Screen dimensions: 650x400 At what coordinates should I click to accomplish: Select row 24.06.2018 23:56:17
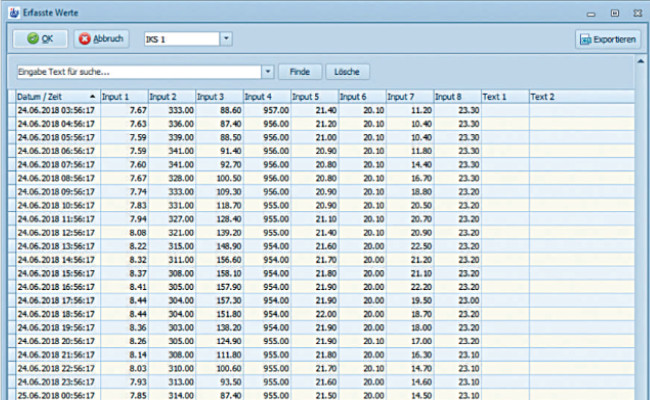321,382
